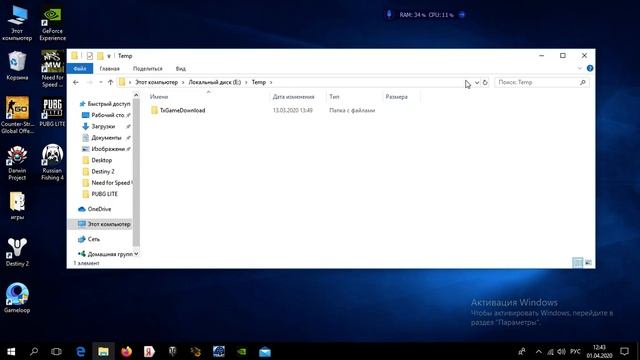This screenshot has width=640, height=360.
Task: Select Домашняя группа in navigation pane
Action: pyautogui.click(x=109, y=254)
